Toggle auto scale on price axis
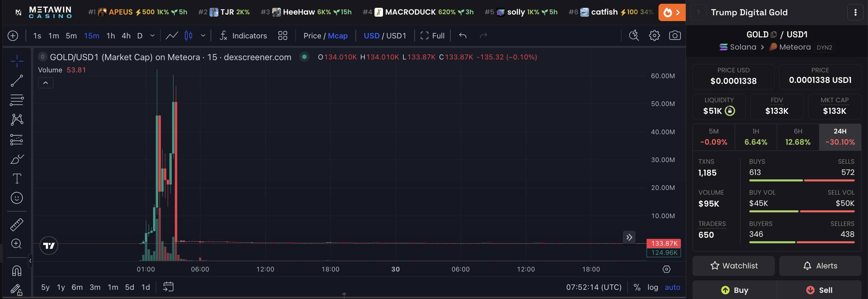The image size is (868, 299). 672,287
